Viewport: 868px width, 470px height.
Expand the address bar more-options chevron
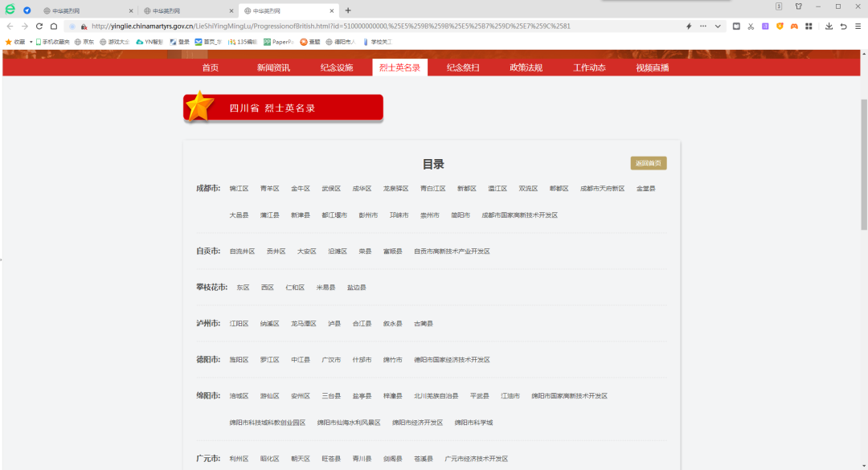pyautogui.click(x=718, y=27)
